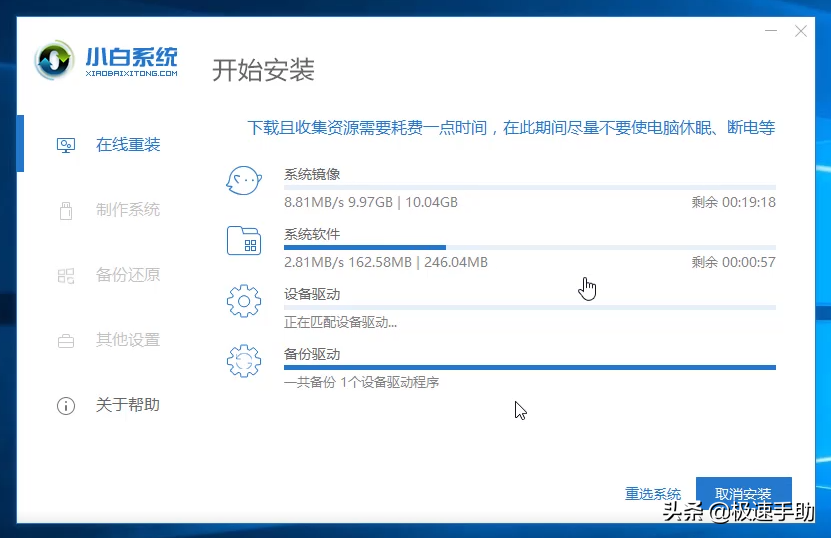Click the 备份驱动 completed progress bar
Screen dimensions: 831x538
pos(530,367)
